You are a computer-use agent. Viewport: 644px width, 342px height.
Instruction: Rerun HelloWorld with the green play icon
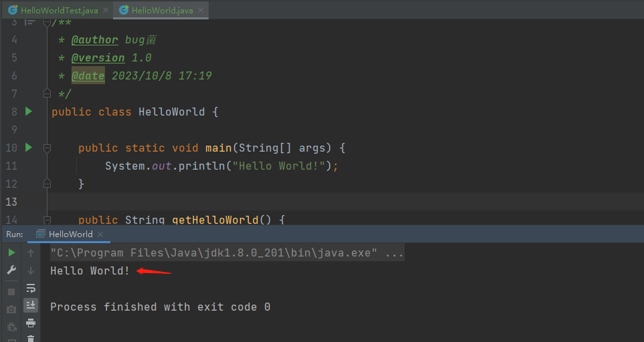point(11,252)
